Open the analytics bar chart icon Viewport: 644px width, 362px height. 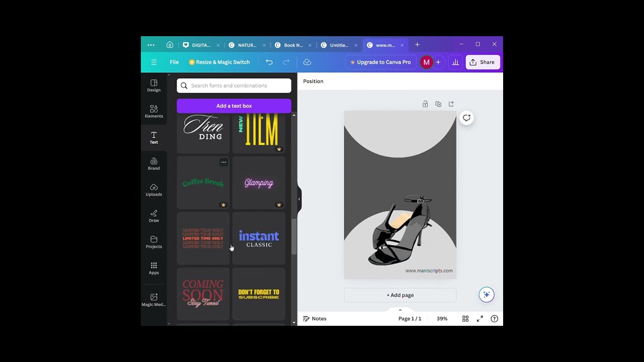click(x=455, y=62)
